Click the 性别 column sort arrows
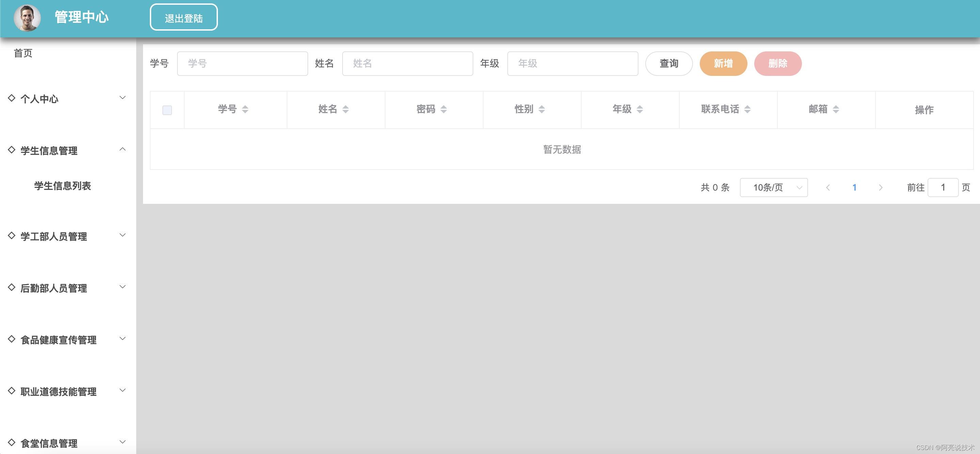 [542, 110]
